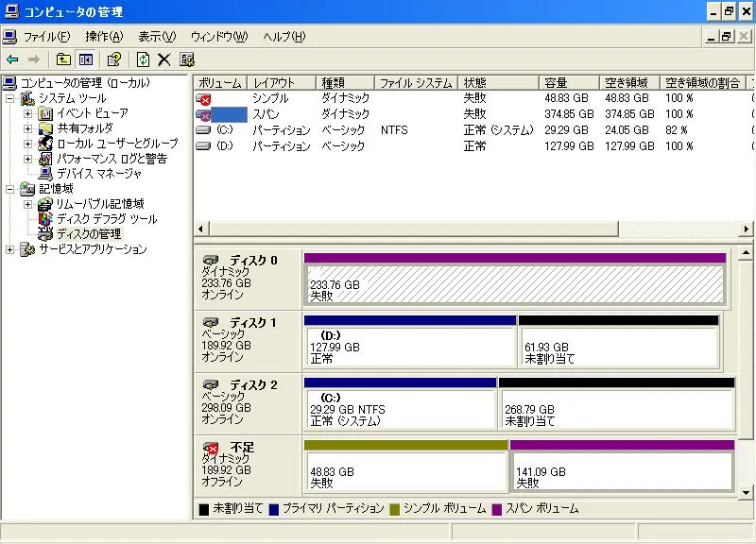This screenshot has height=544, width=756.
Task: Click the パフォーマンス ログと警告 tree icon
Action: coord(45,159)
